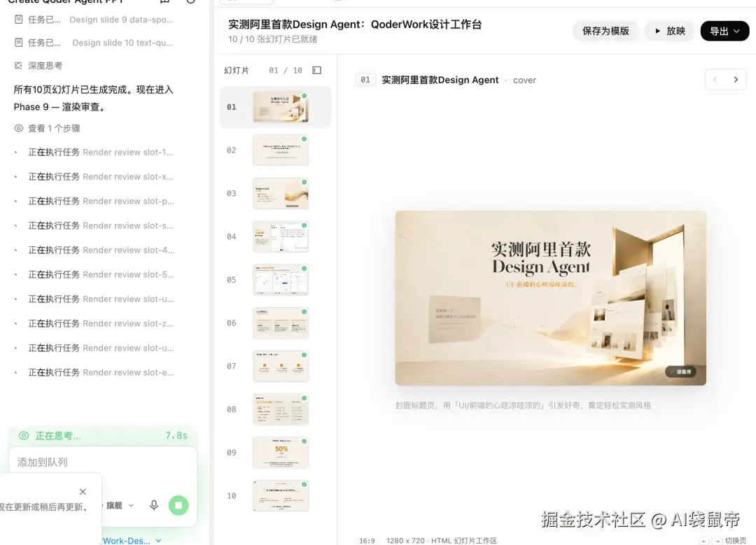Stop generation with green stop button

tap(178, 505)
